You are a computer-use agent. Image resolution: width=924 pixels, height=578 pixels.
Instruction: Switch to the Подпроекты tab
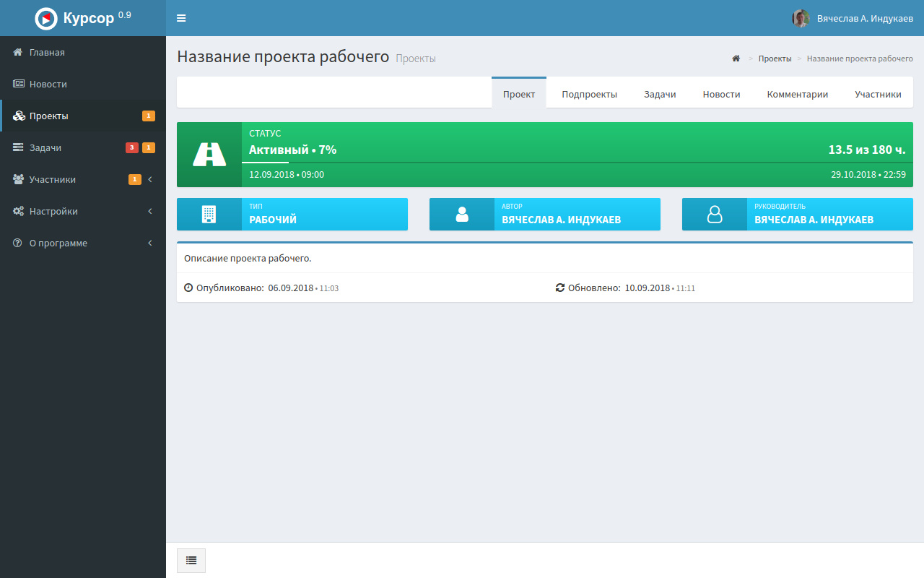pos(589,94)
